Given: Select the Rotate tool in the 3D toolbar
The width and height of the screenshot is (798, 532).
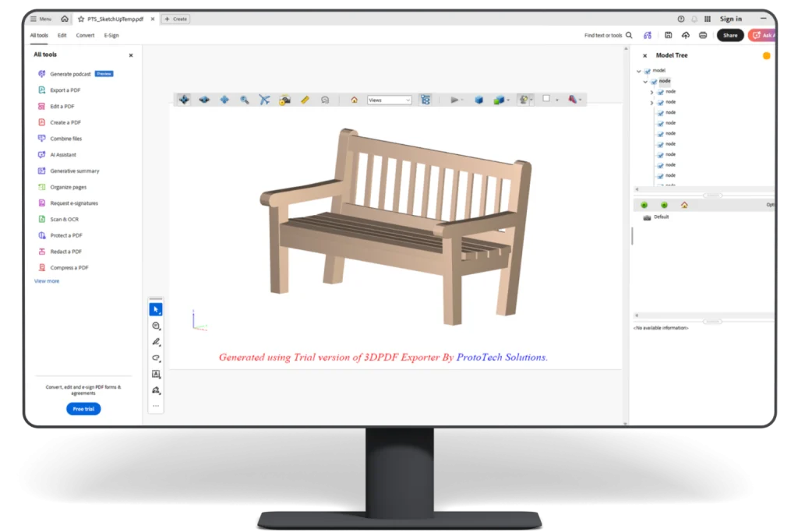Looking at the screenshot, I should click(x=183, y=100).
